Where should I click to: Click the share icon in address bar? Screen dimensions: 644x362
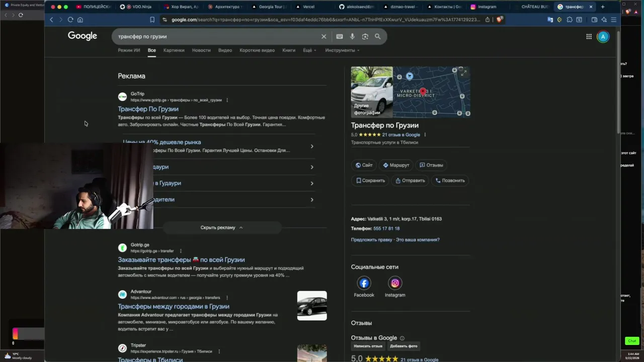click(x=487, y=20)
